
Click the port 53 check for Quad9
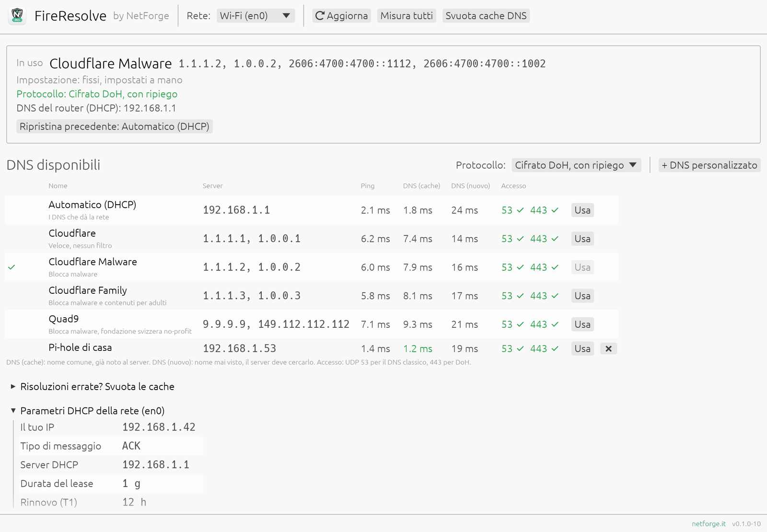click(512, 324)
